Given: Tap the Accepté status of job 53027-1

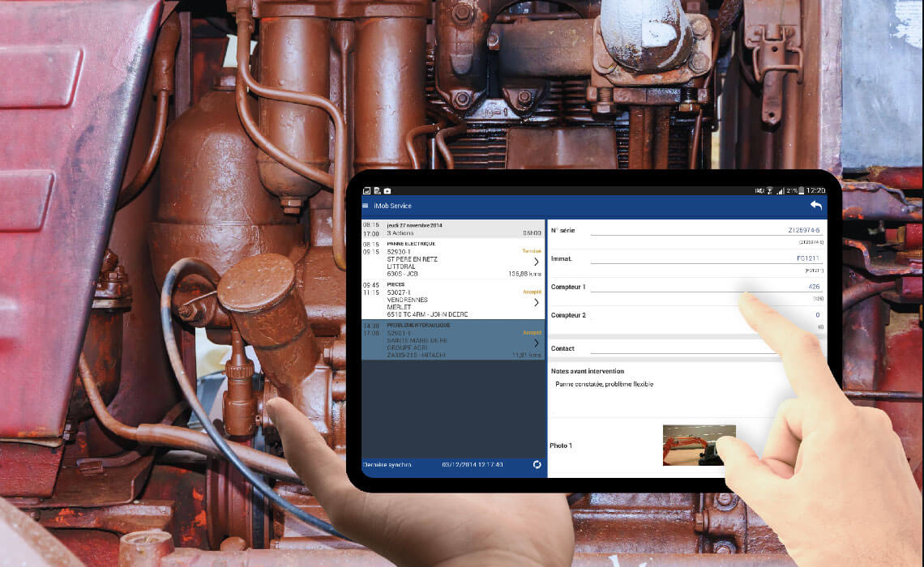Looking at the screenshot, I should (x=532, y=292).
